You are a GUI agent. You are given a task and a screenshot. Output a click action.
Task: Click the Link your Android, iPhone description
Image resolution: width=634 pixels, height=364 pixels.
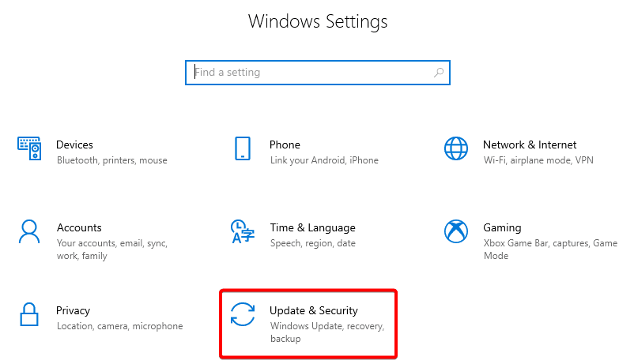coord(324,160)
